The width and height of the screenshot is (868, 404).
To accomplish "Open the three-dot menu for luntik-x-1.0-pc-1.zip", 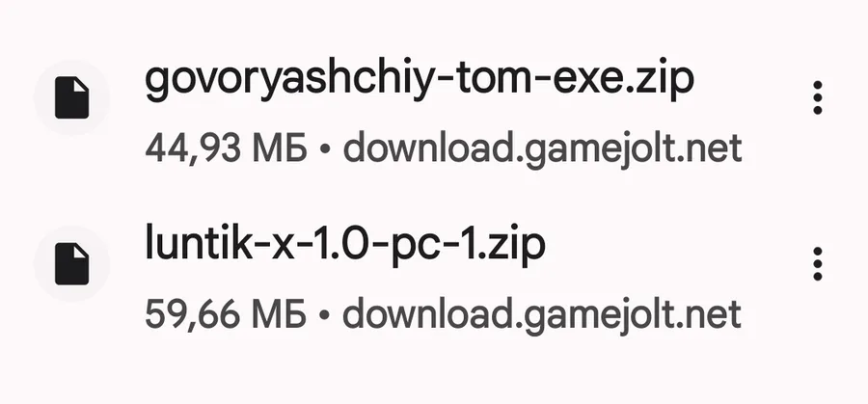I will (x=817, y=263).
